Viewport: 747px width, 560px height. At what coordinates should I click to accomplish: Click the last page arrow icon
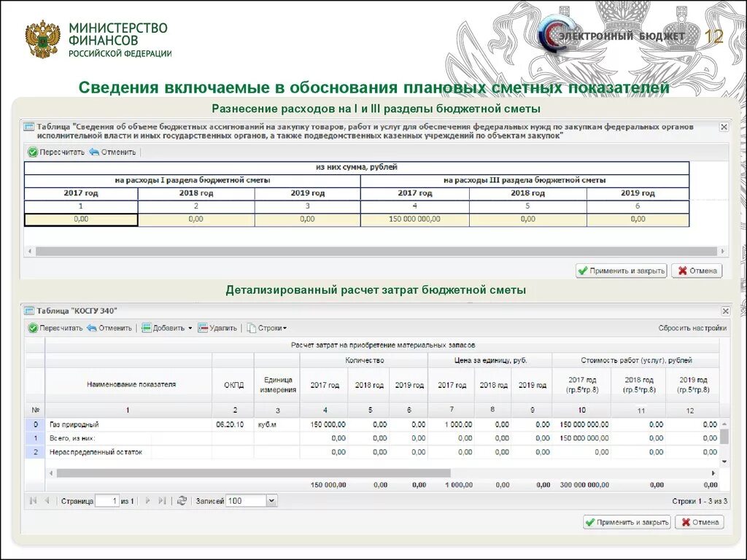click(163, 499)
